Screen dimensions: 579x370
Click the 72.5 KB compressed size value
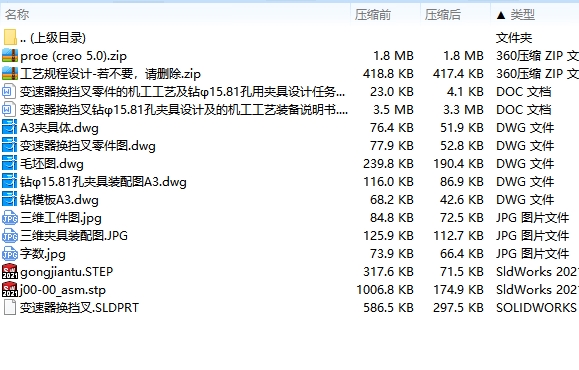pyautogui.click(x=462, y=218)
